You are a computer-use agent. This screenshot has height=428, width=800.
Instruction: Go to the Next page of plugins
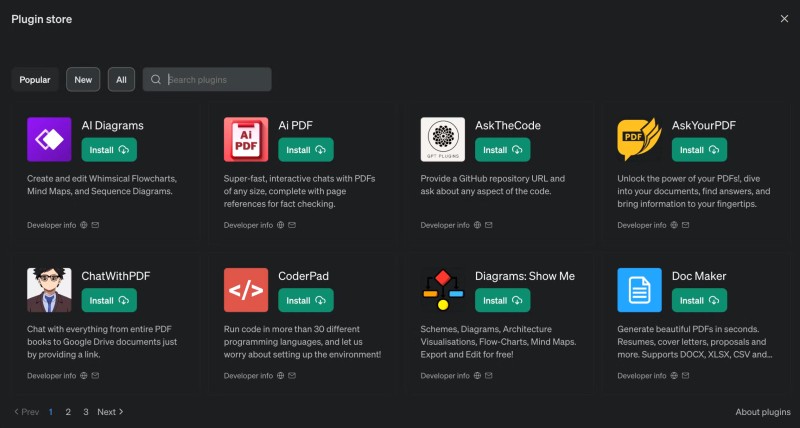110,412
